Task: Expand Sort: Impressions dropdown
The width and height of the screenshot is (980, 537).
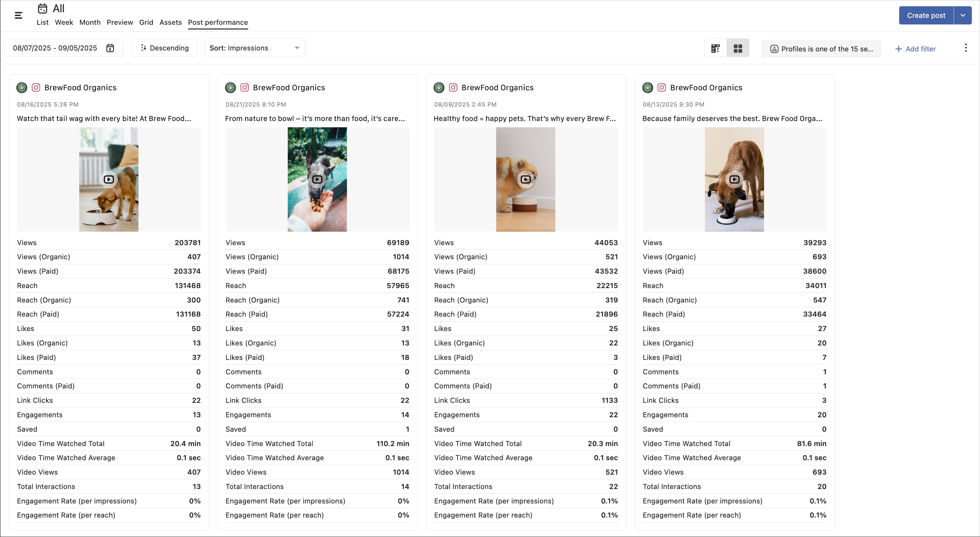Action: 255,48
